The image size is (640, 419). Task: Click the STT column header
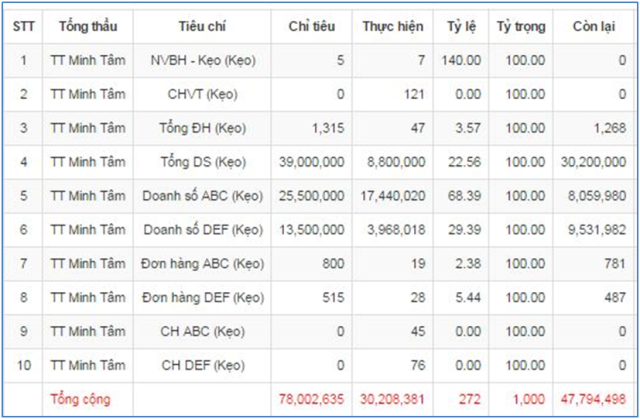pos(23,27)
